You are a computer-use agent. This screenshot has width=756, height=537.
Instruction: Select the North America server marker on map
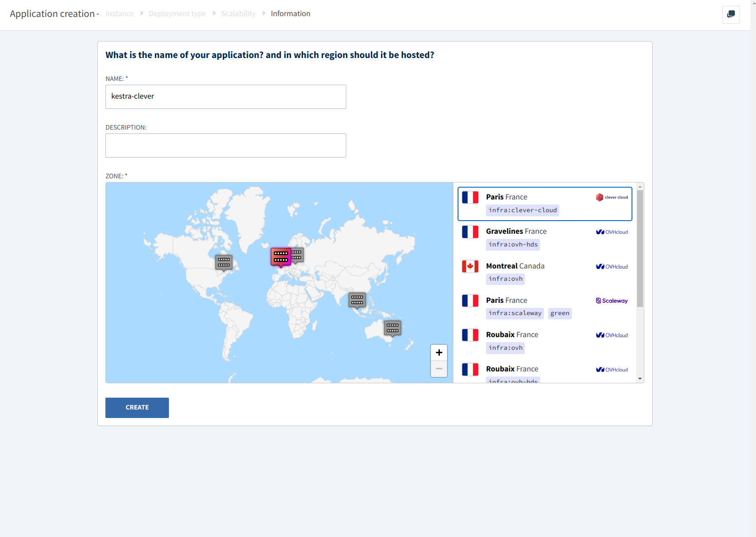[223, 262]
